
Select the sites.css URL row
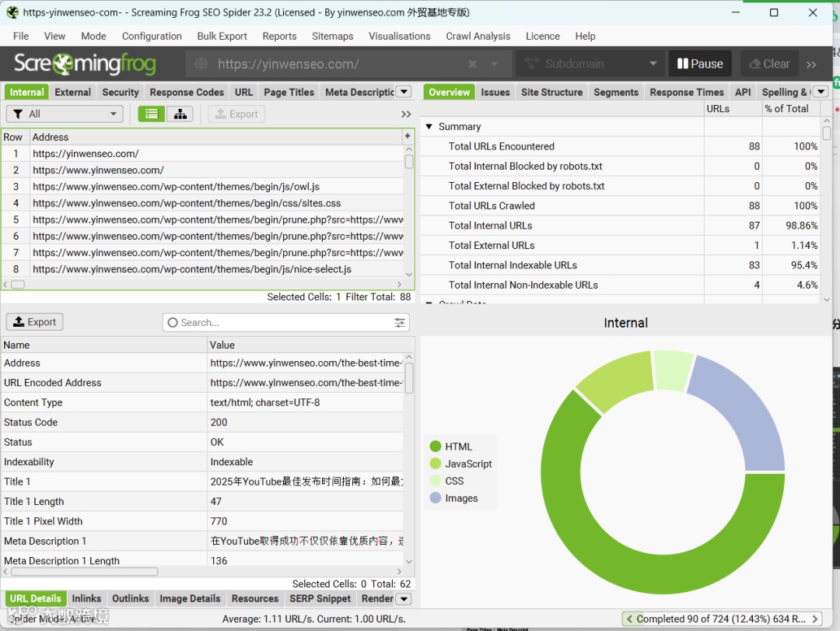click(202, 203)
